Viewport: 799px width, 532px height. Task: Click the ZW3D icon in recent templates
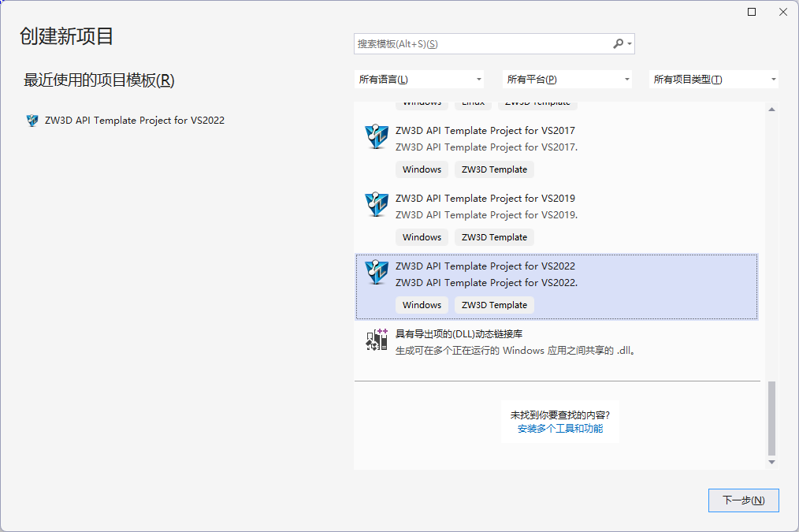coord(32,121)
